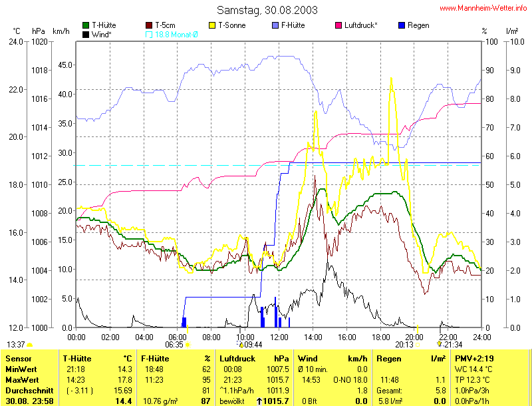Viewport: 532px width, 406px height.
Task: Click the sun icon beside 13:37
Action: (x=30, y=345)
